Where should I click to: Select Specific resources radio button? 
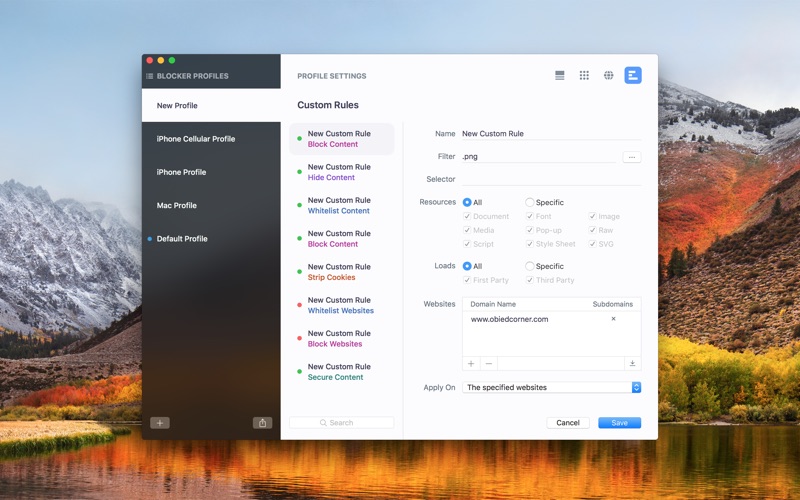(530, 202)
